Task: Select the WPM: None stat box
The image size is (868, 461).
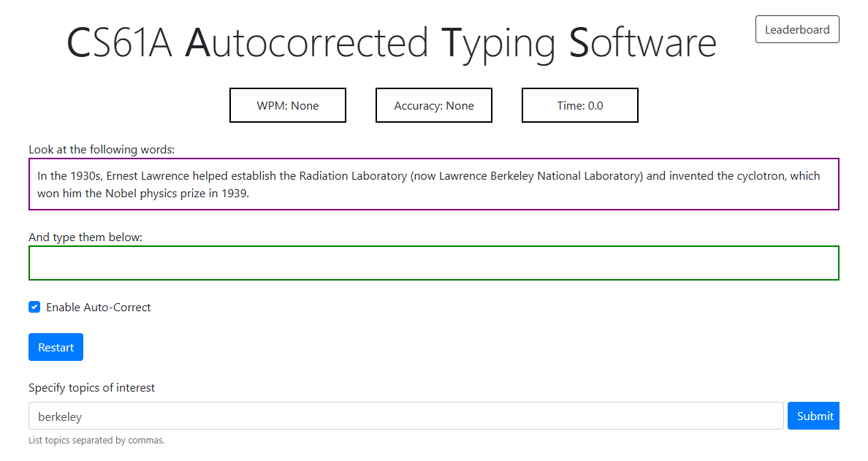Action: [288, 105]
